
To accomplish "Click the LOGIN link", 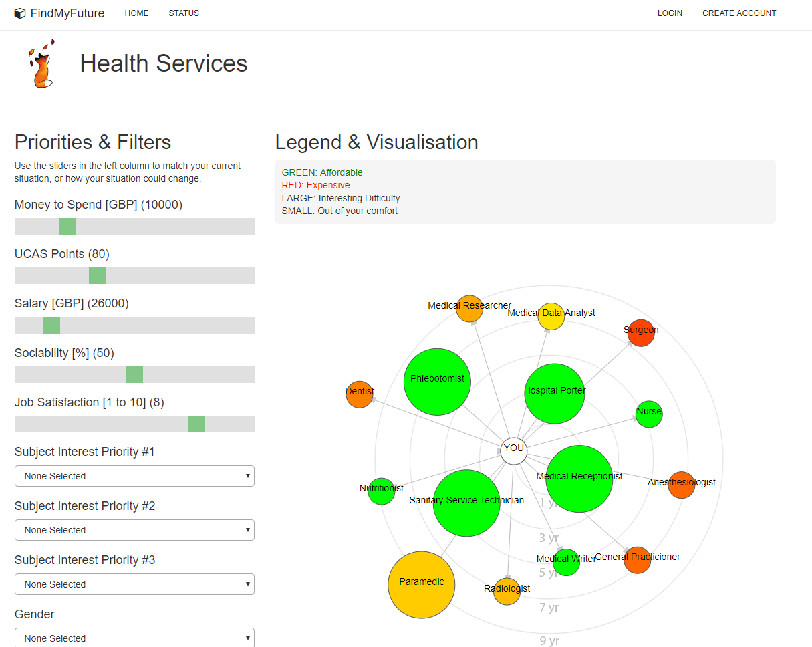I will [670, 13].
